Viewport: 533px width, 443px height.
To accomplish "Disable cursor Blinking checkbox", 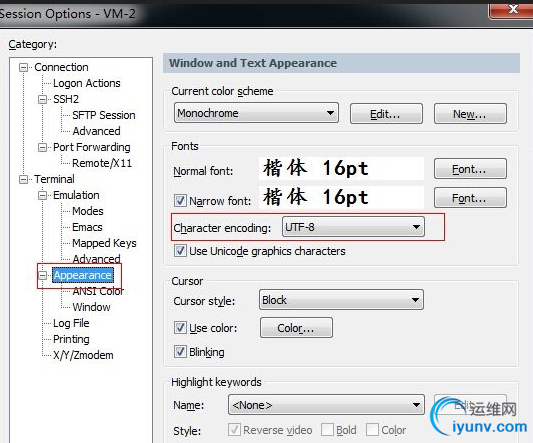I will [180, 352].
